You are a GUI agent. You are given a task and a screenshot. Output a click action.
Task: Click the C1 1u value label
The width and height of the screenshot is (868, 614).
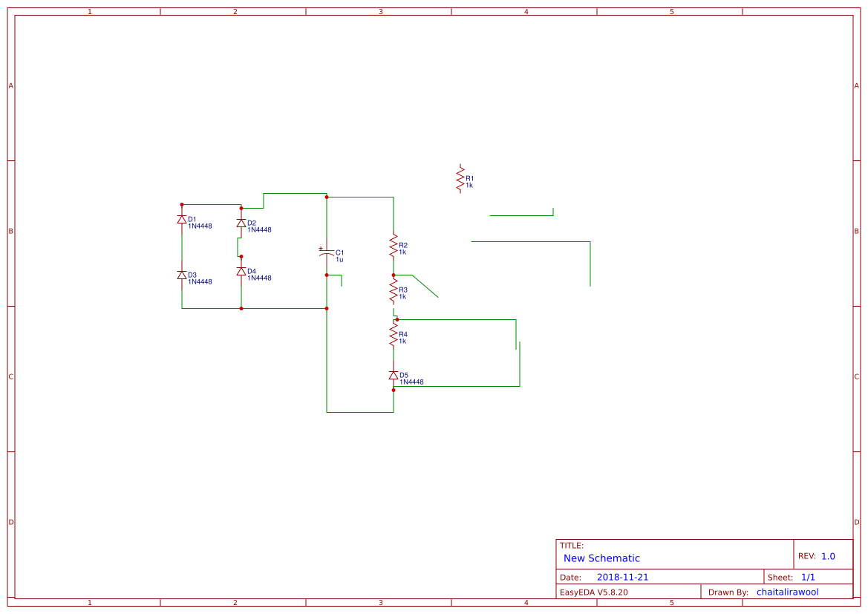[x=339, y=260]
